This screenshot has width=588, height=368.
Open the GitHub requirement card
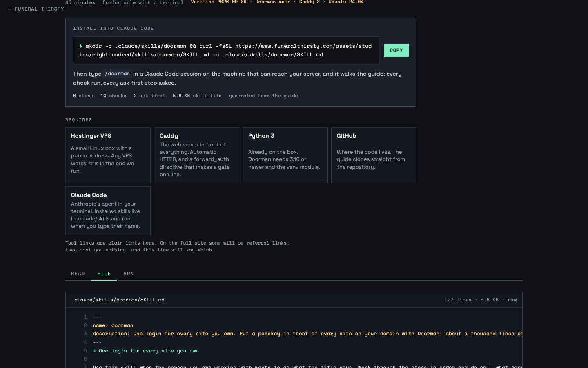pyautogui.click(x=374, y=155)
